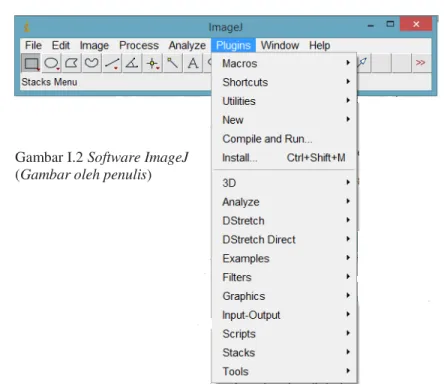444x390 pixels.
Task: Expand the Examples submenu
Action: tap(285, 258)
